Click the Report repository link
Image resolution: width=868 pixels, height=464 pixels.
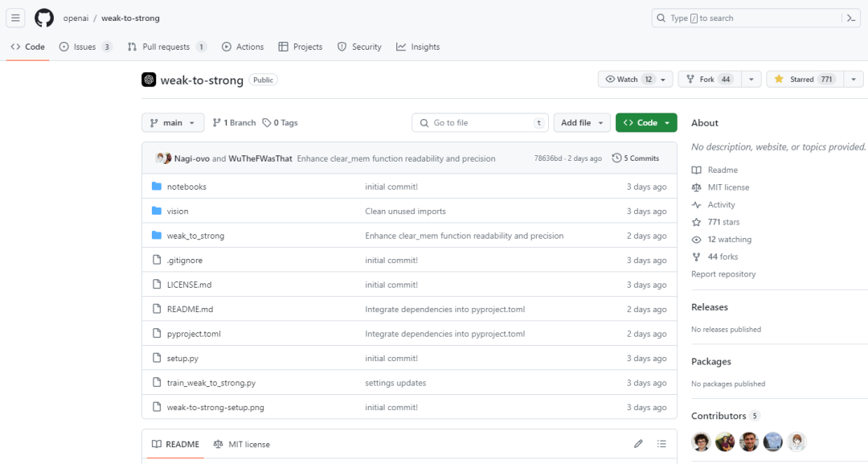[723, 274]
